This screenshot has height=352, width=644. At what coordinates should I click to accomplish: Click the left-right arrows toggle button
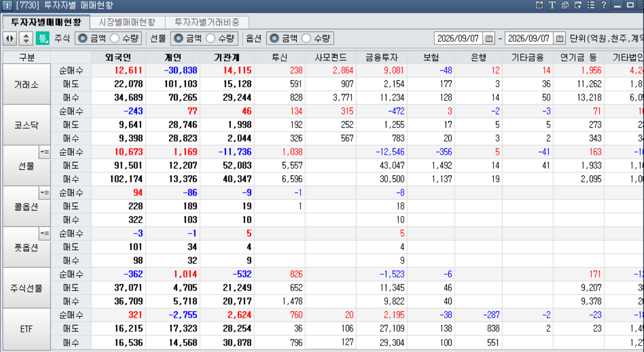click(9, 39)
